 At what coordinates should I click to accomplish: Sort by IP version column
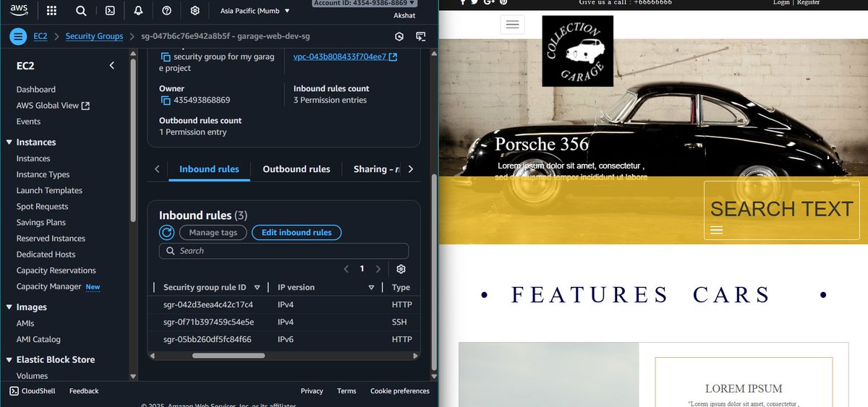click(x=371, y=288)
